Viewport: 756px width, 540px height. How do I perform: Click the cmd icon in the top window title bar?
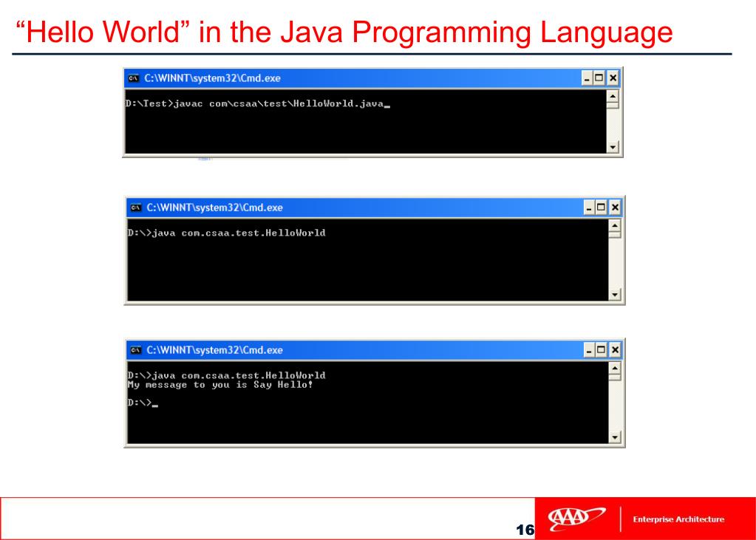(134, 78)
